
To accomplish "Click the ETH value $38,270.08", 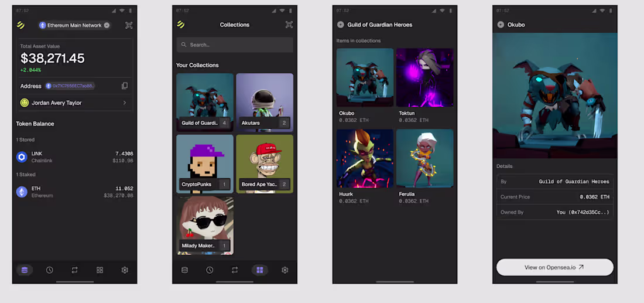I will point(119,196).
